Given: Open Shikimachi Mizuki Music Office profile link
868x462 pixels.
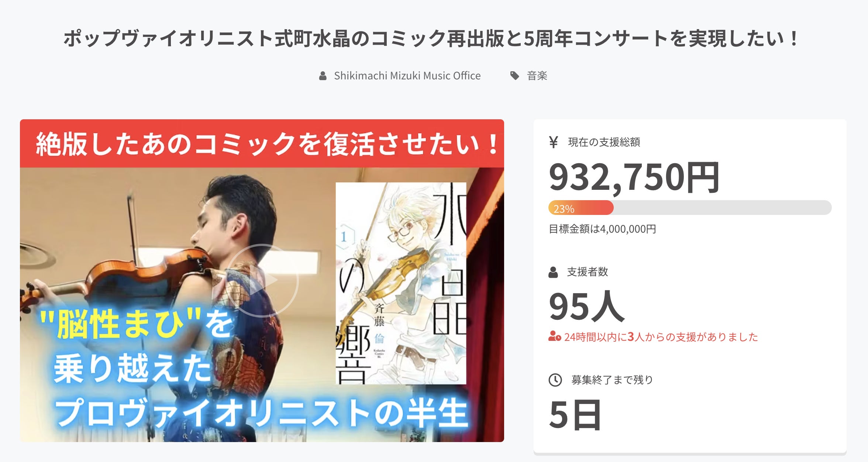Looking at the screenshot, I should pos(407,76).
